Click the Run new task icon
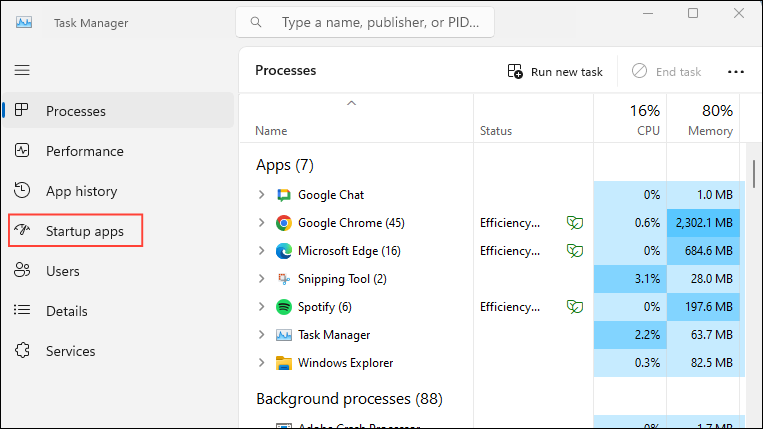This screenshot has height=429, width=763. pos(515,72)
